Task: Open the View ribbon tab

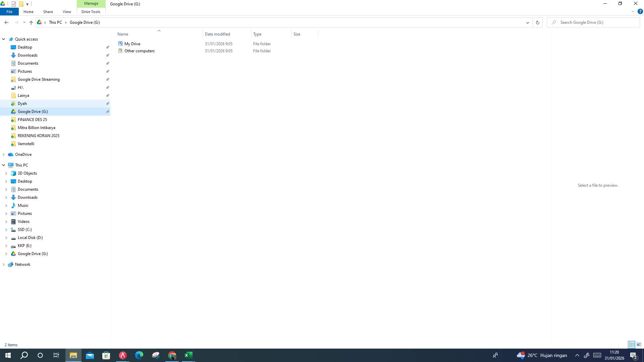Action: (67, 11)
